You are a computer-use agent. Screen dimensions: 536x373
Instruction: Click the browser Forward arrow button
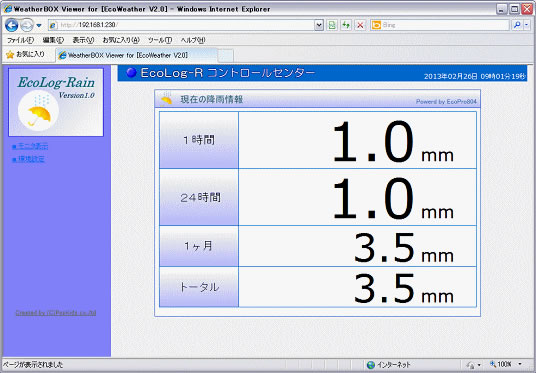pos(27,25)
